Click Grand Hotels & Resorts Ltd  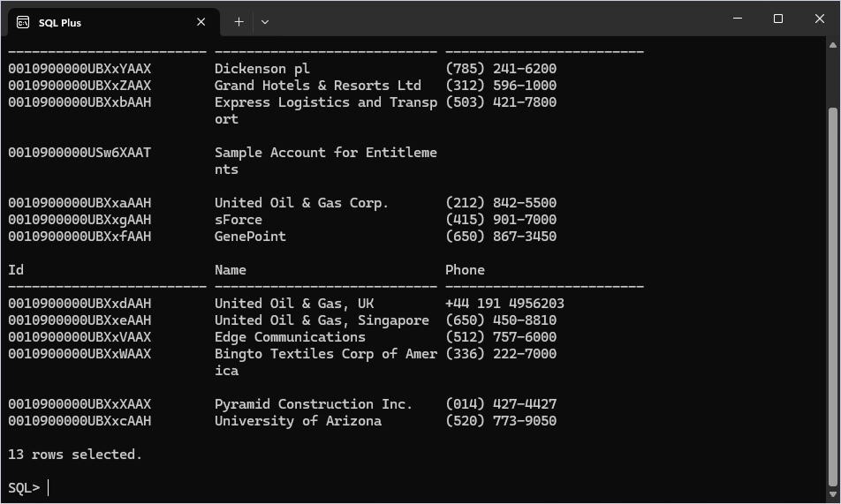click(x=317, y=86)
